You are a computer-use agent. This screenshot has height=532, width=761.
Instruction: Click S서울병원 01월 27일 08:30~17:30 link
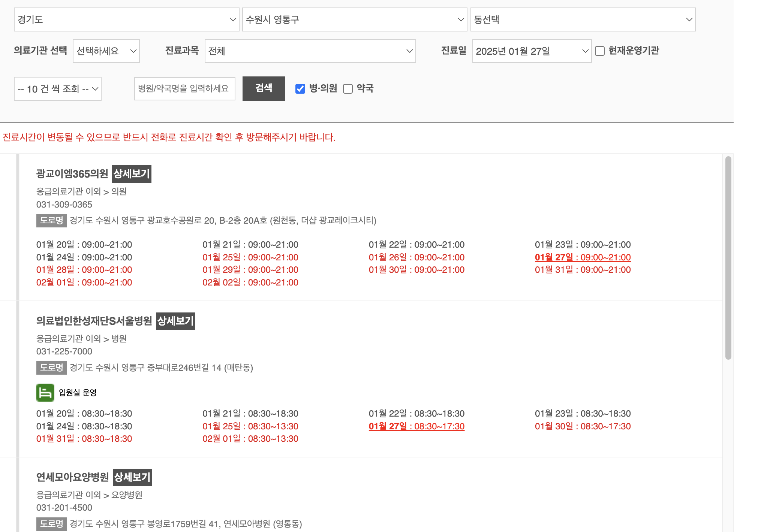416,426
